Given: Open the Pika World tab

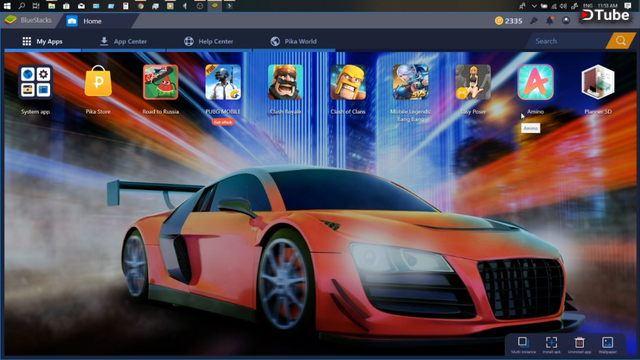Looking at the screenshot, I should tap(293, 41).
